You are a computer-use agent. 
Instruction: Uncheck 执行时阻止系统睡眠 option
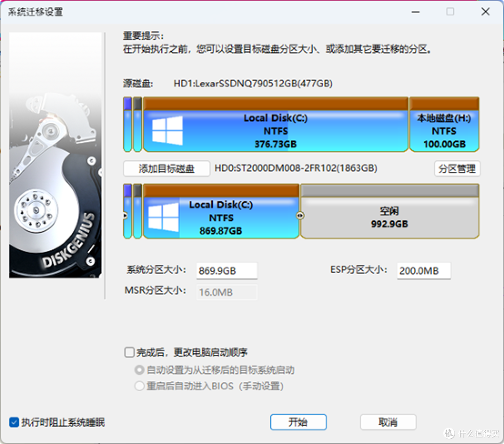14,422
